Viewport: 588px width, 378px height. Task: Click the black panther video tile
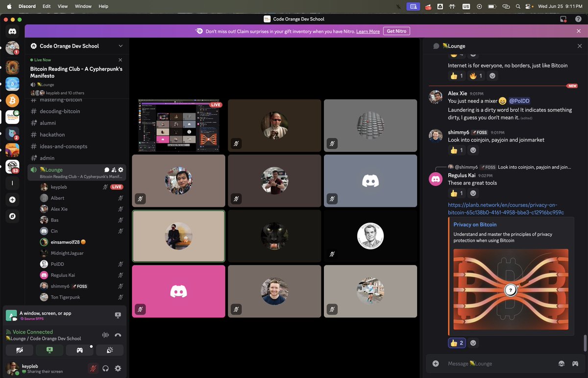(x=274, y=236)
